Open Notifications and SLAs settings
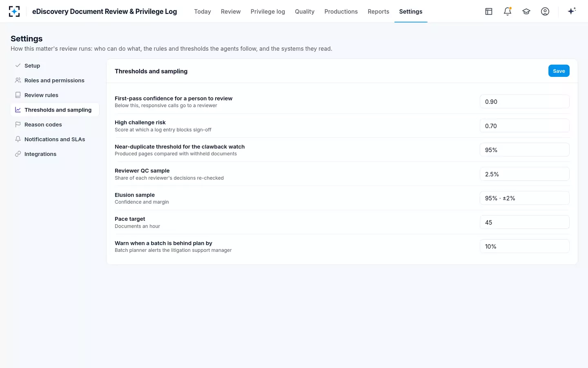The height and width of the screenshot is (368, 588). pyautogui.click(x=55, y=139)
